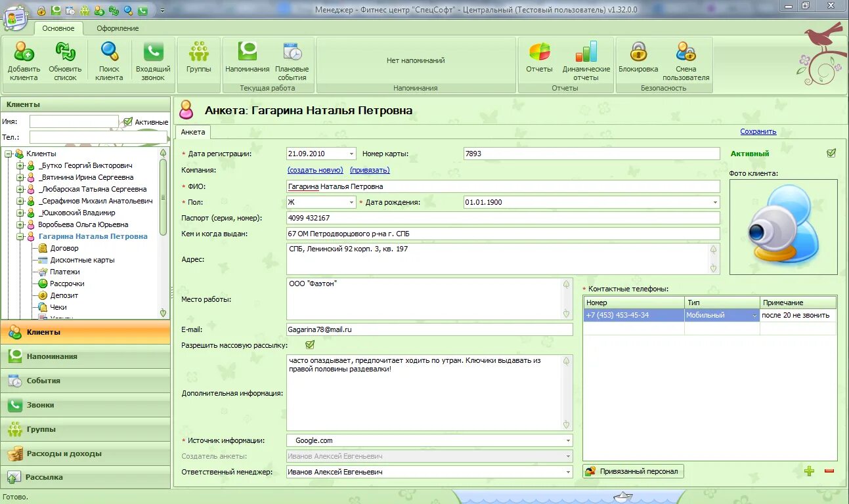The image size is (849, 504).
Task: Open the application orb menu button
Action: [14, 17]
